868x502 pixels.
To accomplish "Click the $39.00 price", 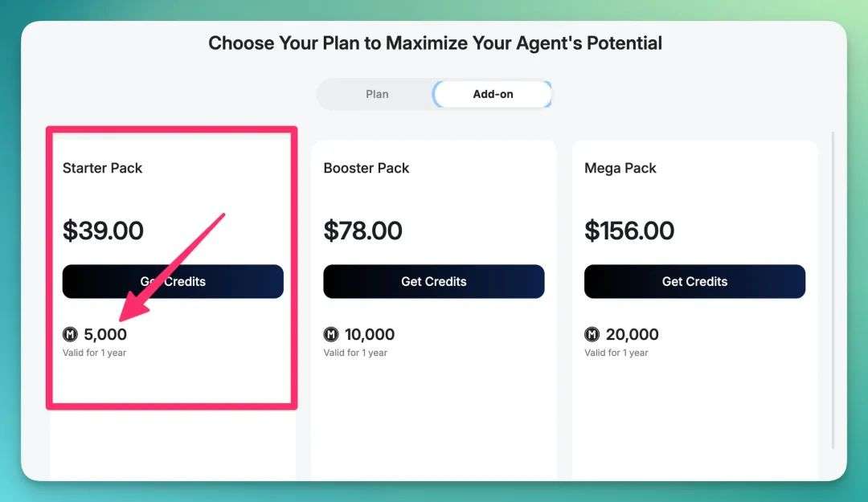I will point(103,231).
